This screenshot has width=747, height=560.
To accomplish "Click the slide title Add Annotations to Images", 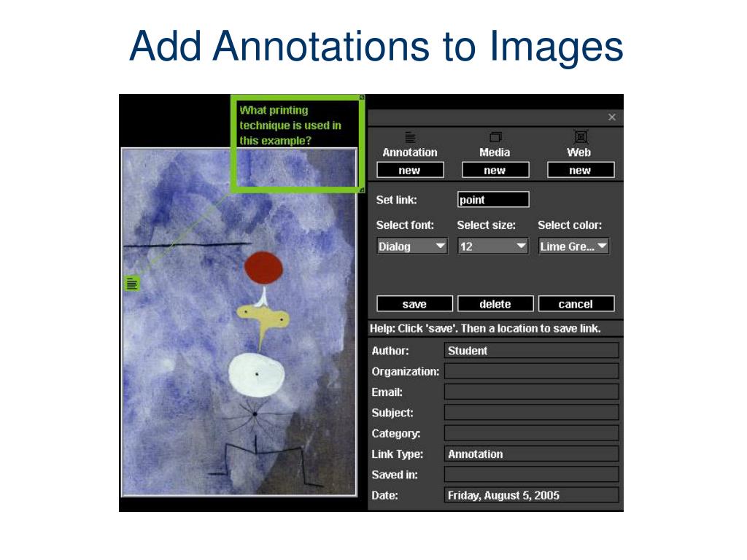I will 376,46.
